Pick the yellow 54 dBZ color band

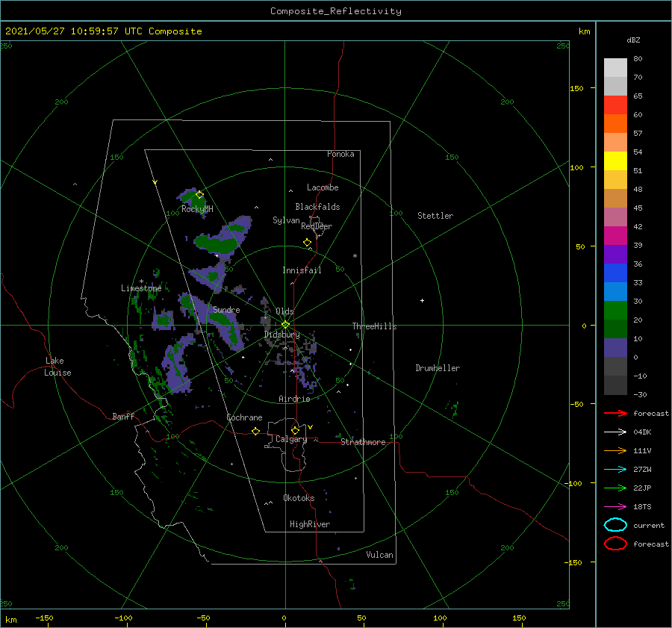[x=615, y=161]
